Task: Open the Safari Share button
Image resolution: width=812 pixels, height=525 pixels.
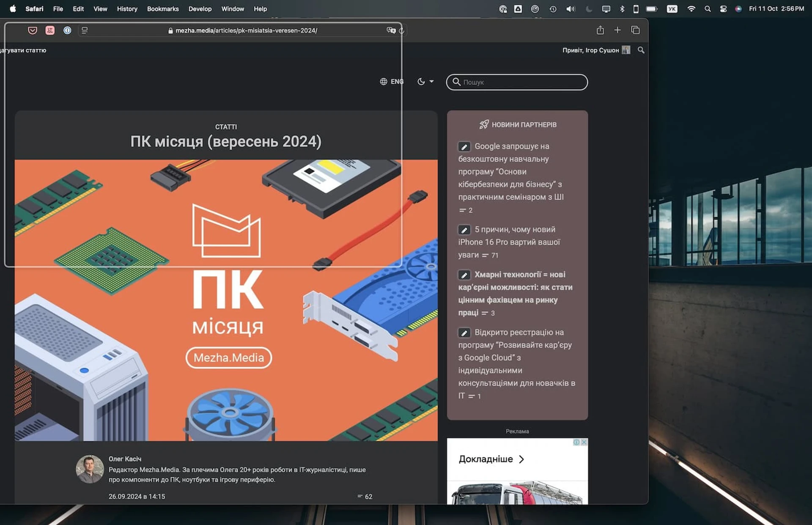Action: [600, 30]
